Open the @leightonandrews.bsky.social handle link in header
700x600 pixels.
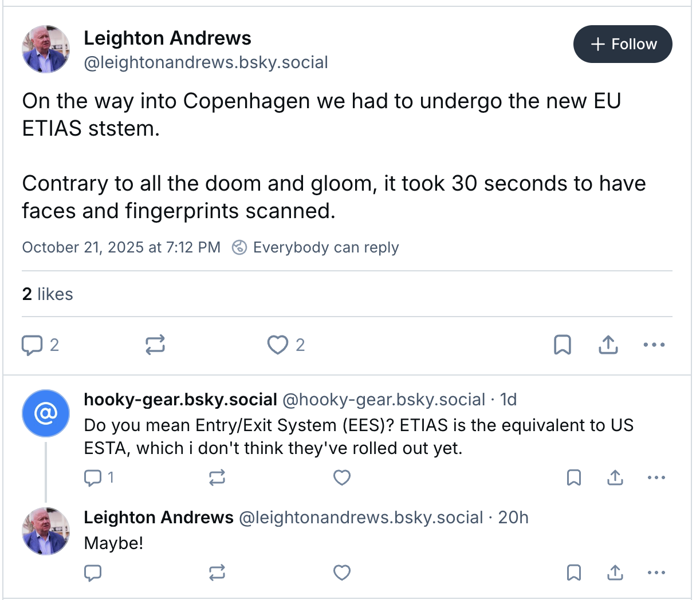pyautogui.click(x=206, y=62)
